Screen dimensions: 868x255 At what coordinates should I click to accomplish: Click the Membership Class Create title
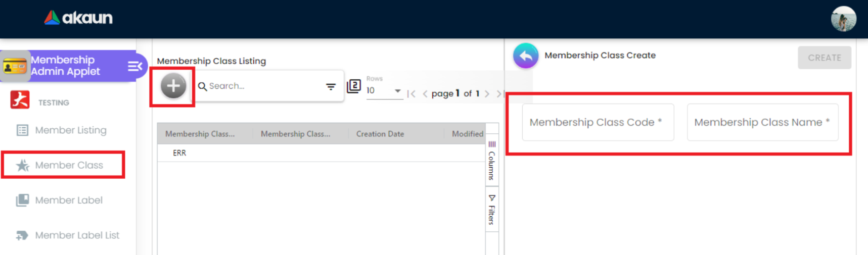click(x=600, y=56)
